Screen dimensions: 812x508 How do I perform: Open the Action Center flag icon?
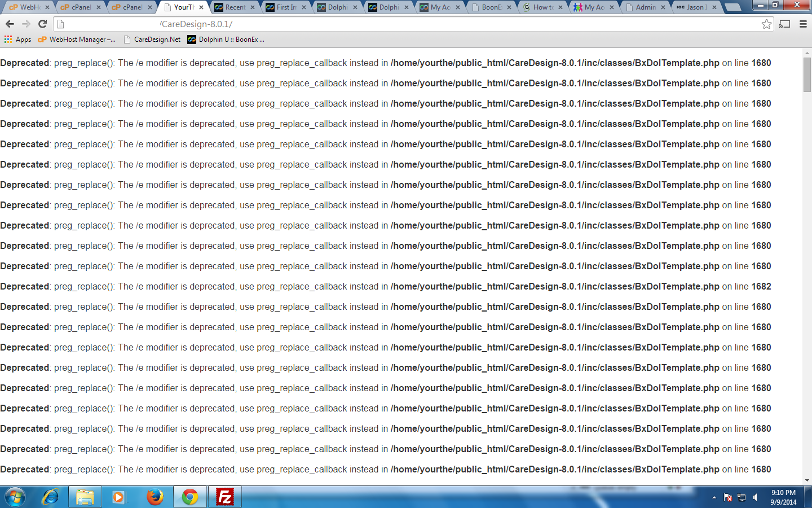click(728, 497)
